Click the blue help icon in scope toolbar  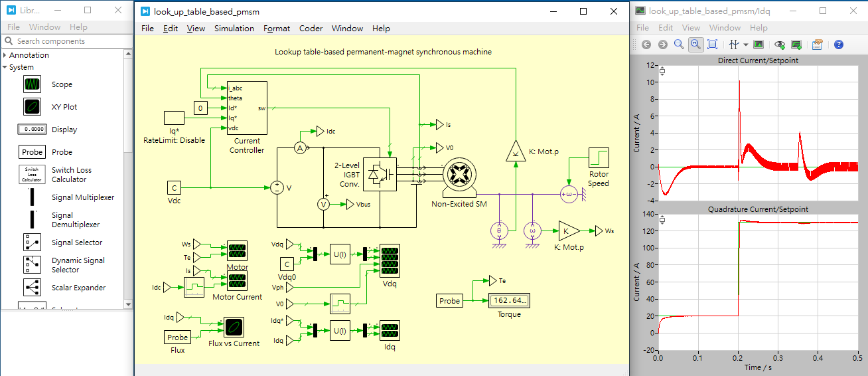pyautogui.click(x=839, y=45)
